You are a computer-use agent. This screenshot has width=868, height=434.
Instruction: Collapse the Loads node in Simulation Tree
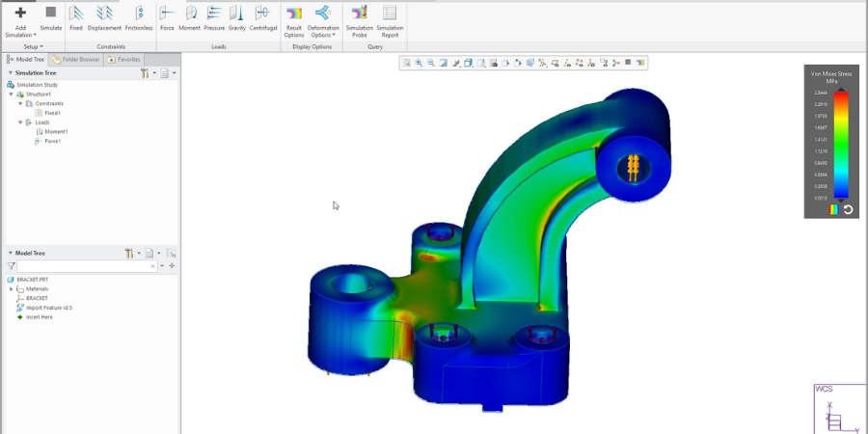point(19,122)
